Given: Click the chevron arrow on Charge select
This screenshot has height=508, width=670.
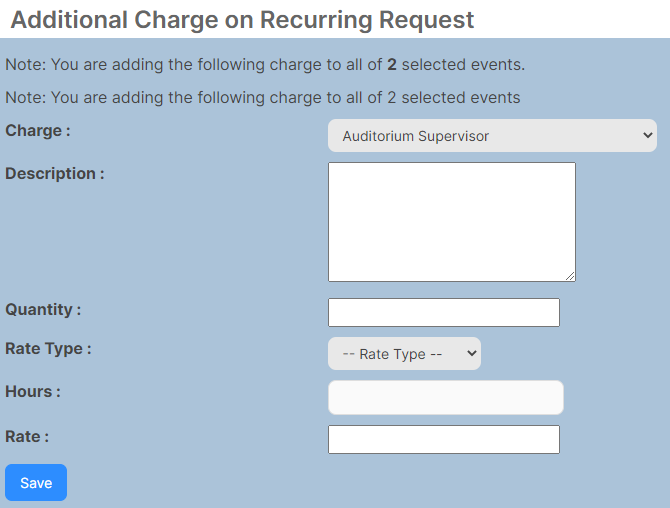Looking at the screenshot, I should tap(647, 135).
